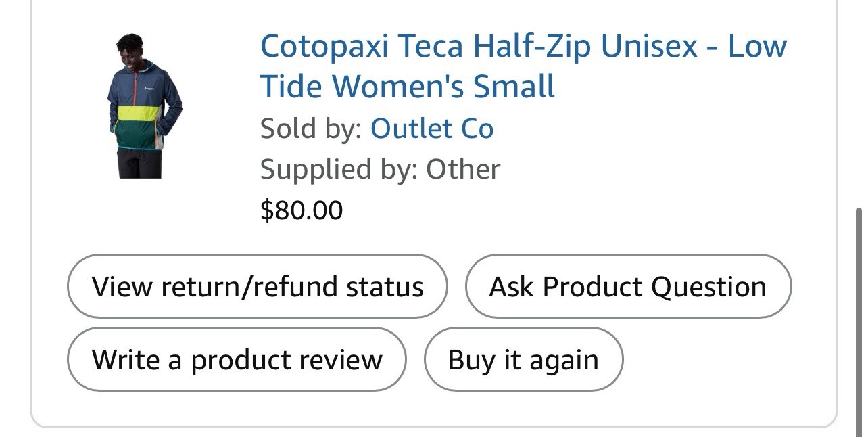Click the word 'Cotopaxi' in the title
Screen dimensions: 868x437
[324, 47]
